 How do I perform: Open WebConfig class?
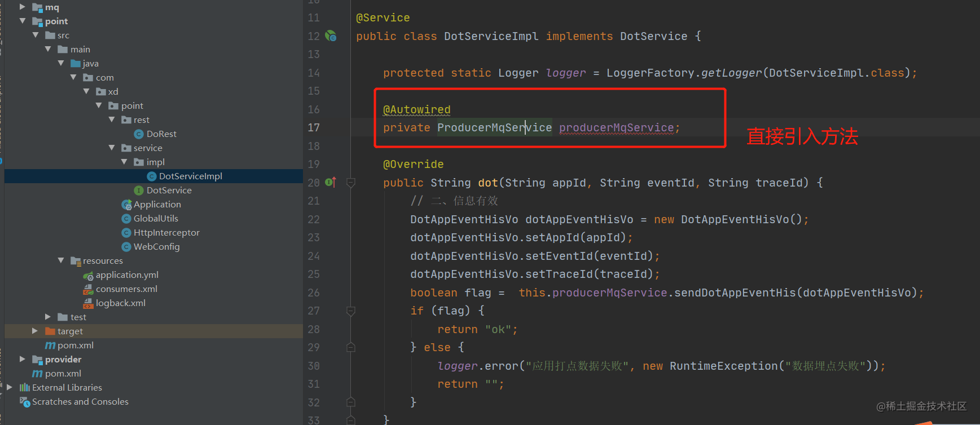tap(157, 247)
